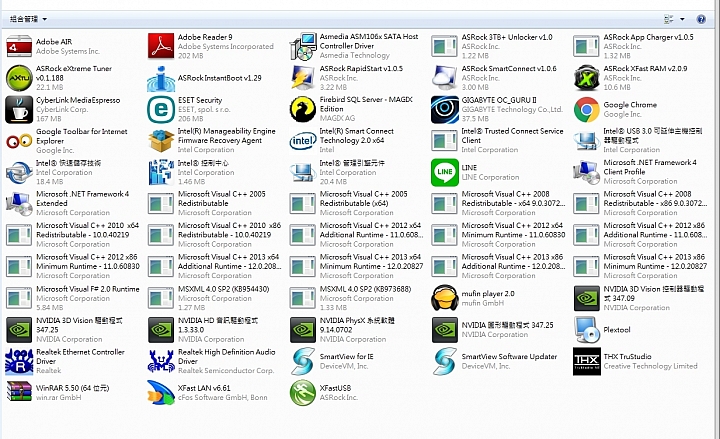Image resolution: width=720 pixels, height=439 pixels.
Task: Click NVIDIA graphics driver 347.25 entry
Action: [x=493, y=330]
